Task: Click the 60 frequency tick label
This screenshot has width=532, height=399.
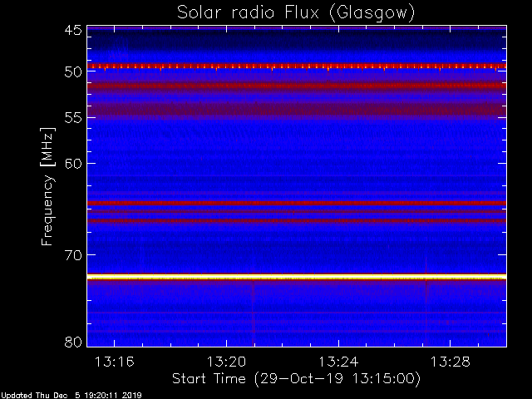Action: pyautogui.click(x=73, y=164)
